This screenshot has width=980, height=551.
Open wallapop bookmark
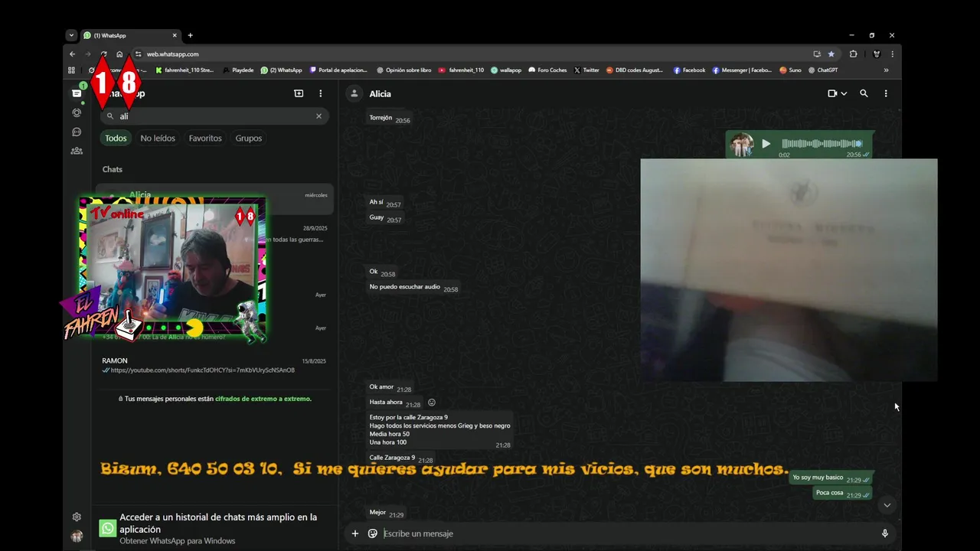[x=506, y=70]
